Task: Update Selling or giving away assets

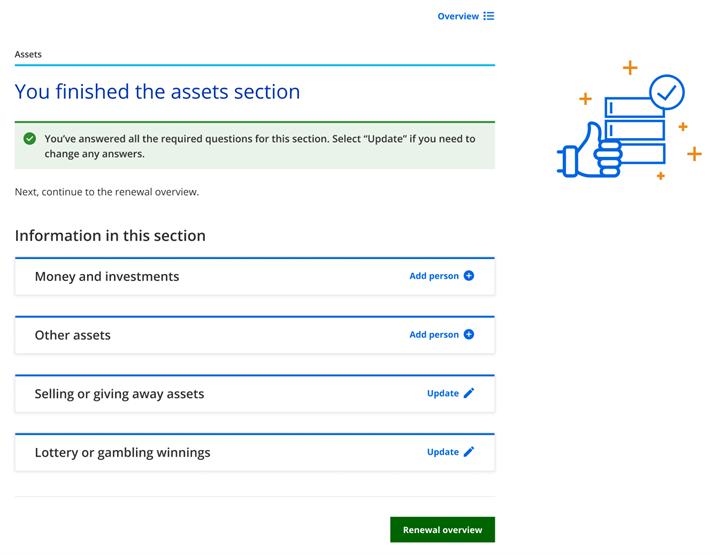Action: 443,393
